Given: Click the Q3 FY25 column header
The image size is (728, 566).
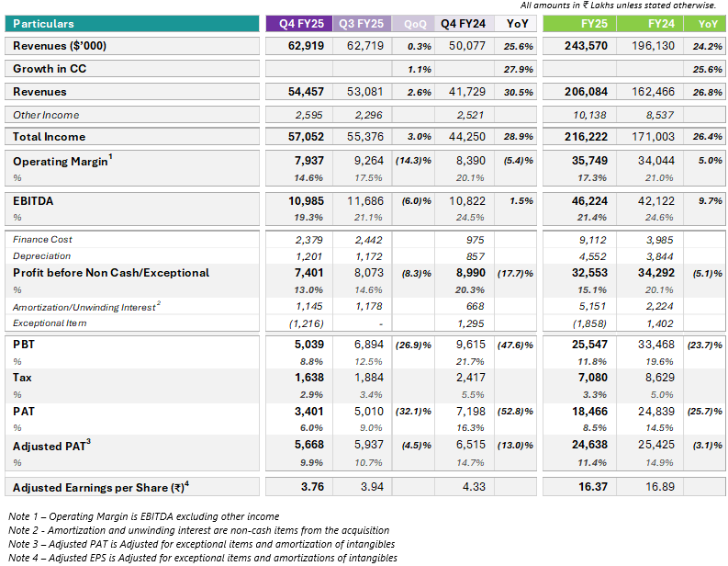Looking at the screenshot, I should point(362,24).
